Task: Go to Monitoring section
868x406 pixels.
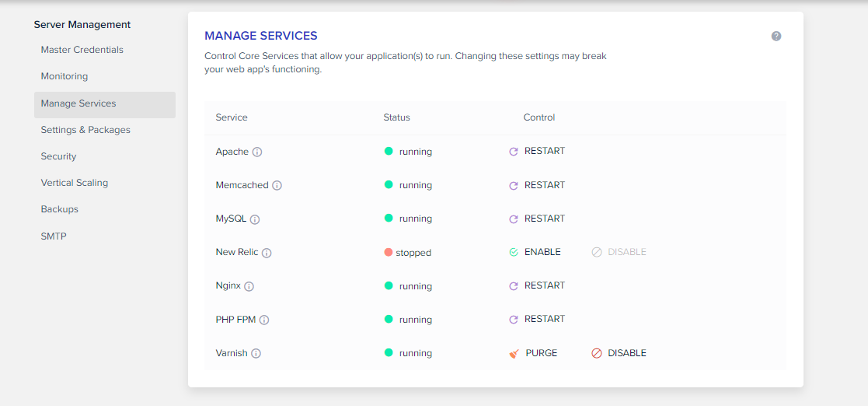Action: [x=64, y=76]
